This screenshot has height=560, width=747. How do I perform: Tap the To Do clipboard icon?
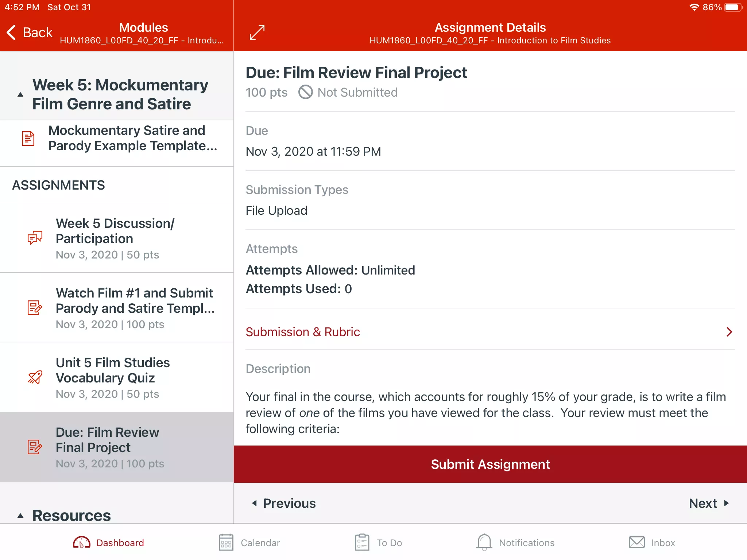point(362,543)
